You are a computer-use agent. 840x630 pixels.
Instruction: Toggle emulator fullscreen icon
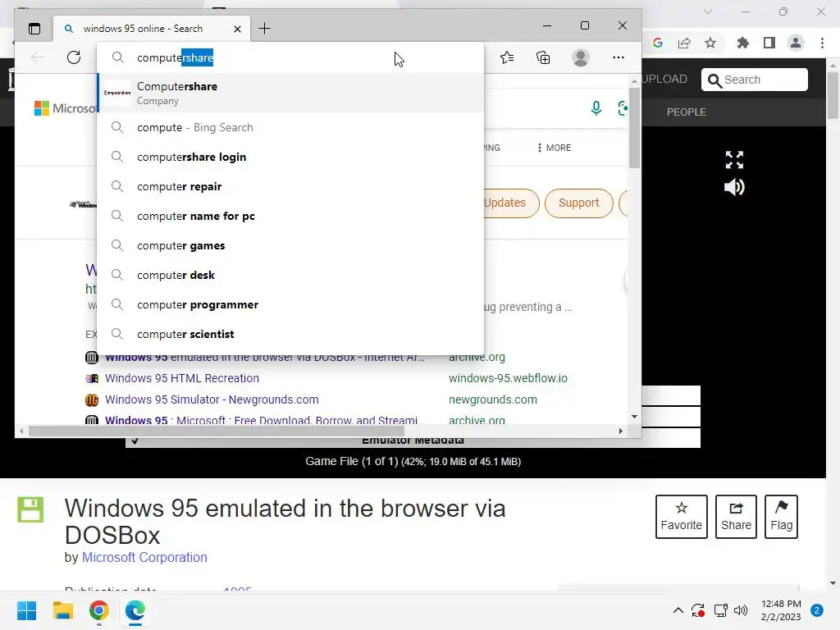(734, 160)
